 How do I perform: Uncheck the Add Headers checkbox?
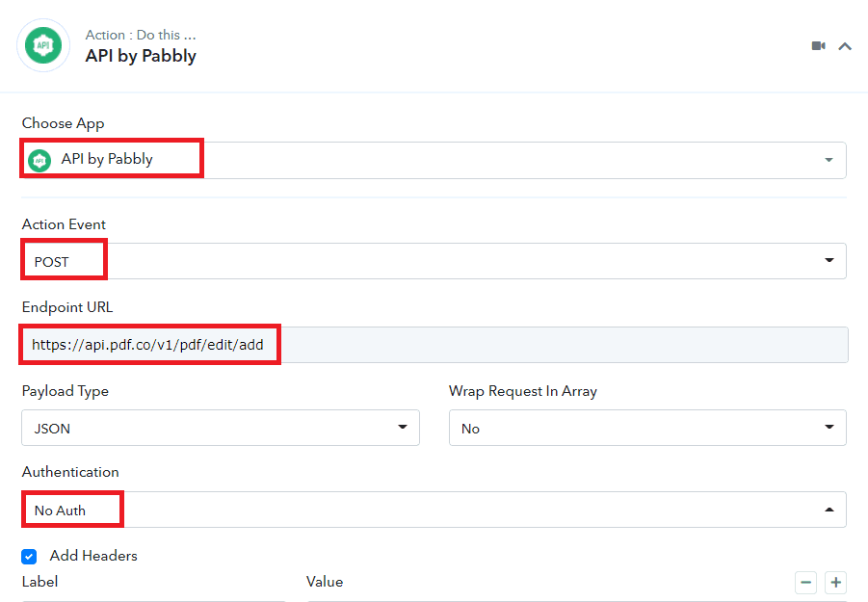(28, 556)
